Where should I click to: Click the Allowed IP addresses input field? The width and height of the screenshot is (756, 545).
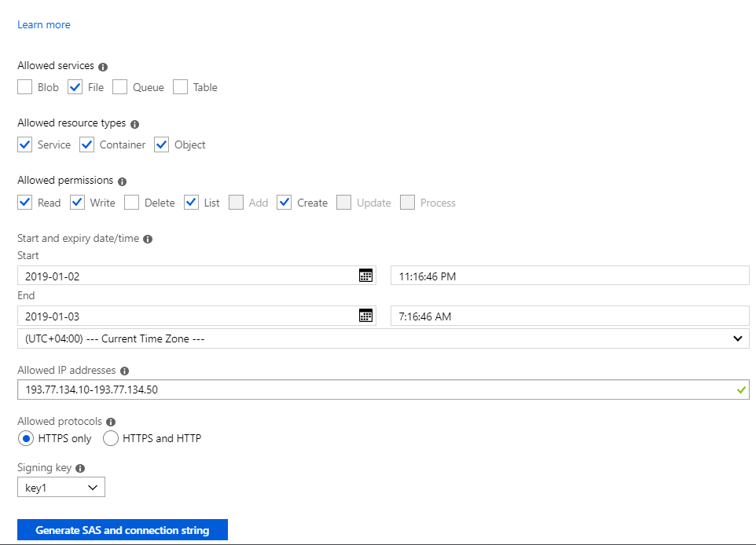[x=384, y=390]
